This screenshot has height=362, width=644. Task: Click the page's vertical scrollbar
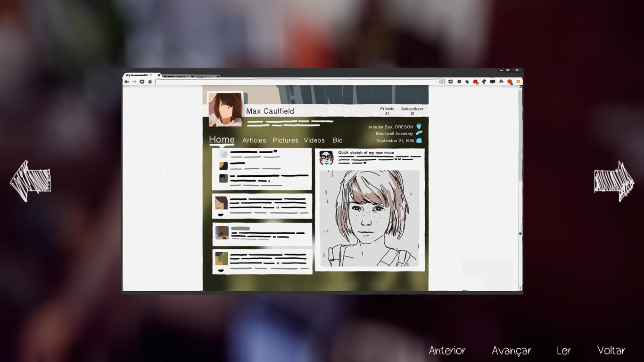[x=520, y=187]
